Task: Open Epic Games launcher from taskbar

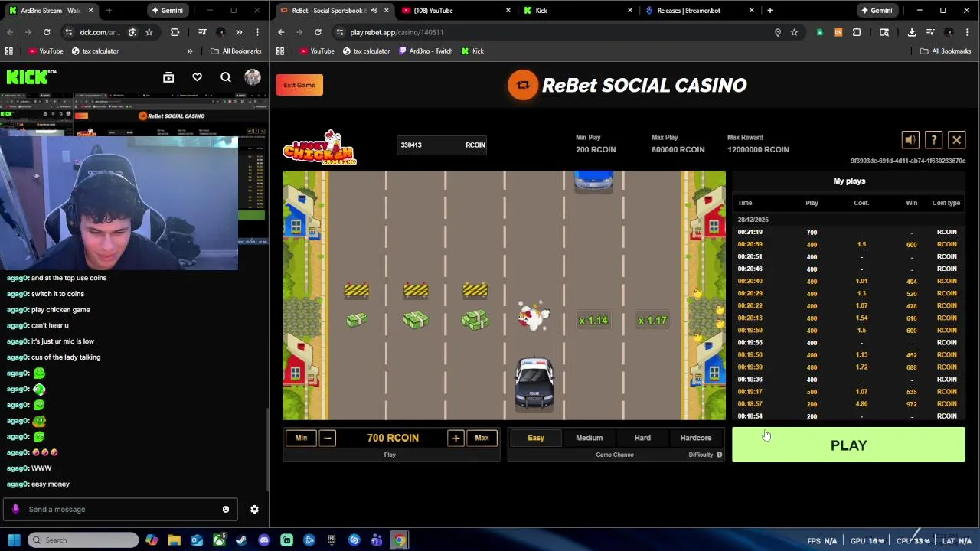Action: pyautogui.click(x=332, y=540)
